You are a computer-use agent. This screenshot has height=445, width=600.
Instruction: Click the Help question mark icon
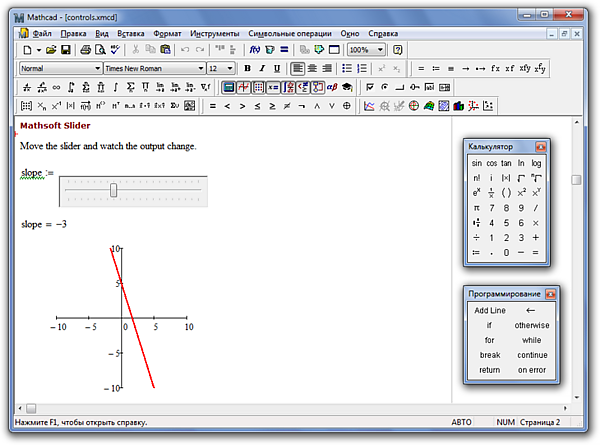(x=398, y=49)
